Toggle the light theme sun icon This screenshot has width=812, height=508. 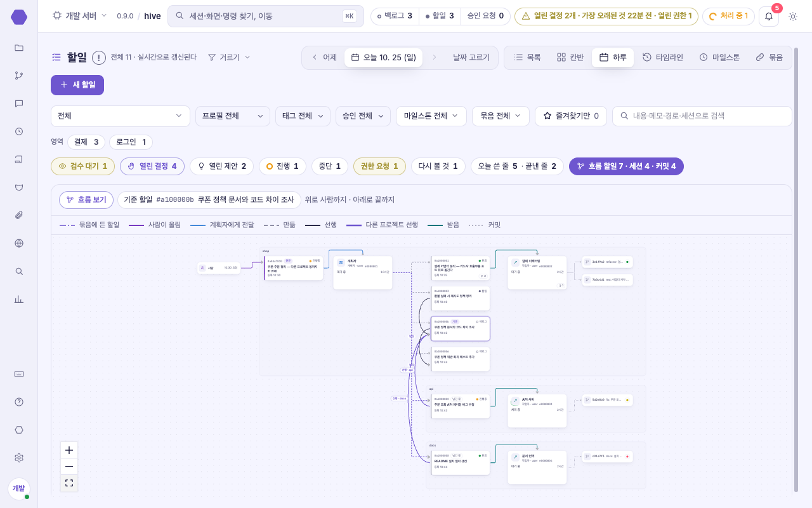pyautogui.click(x=793, y=17)
